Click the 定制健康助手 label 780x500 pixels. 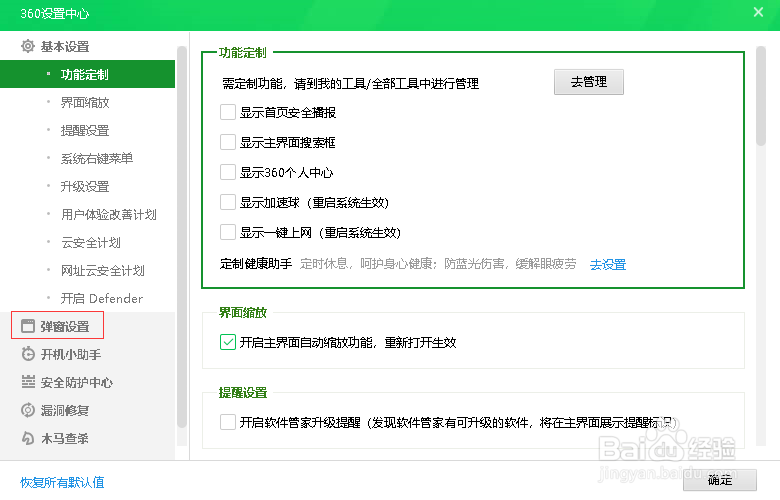(256, 264)
